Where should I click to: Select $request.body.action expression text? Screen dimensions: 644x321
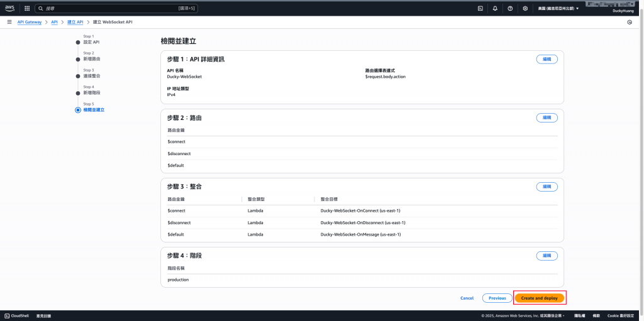[x=385, y=77]
